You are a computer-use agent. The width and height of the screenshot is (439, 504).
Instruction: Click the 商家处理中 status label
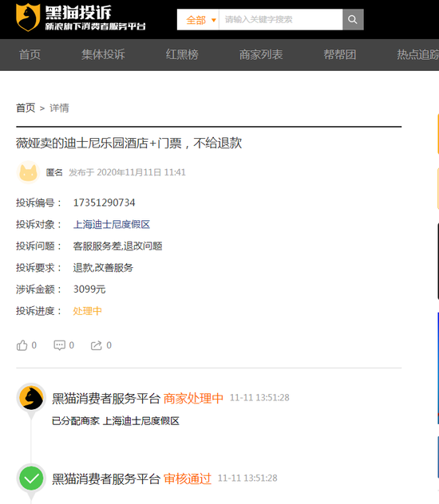click(193, 399)
